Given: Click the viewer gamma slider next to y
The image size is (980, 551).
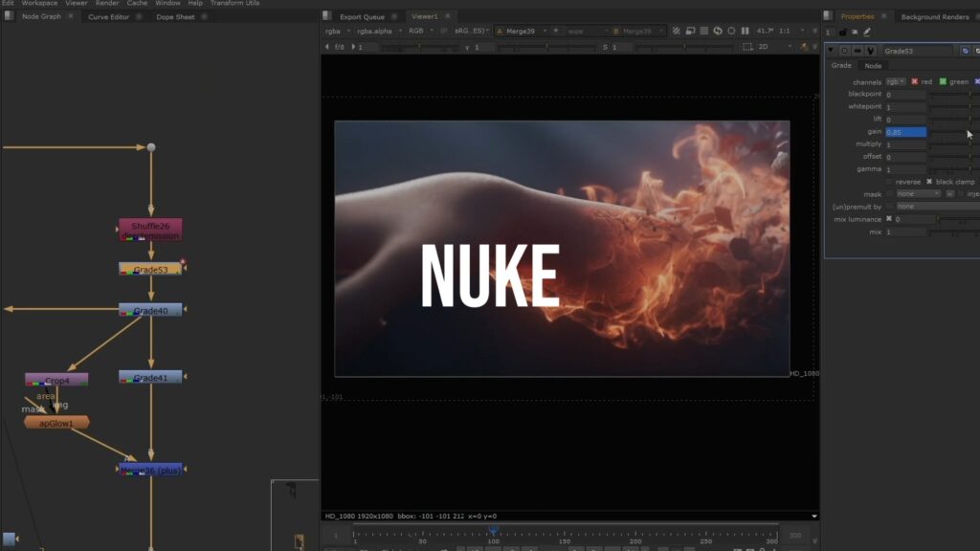Looking at the screenshot, I should 547,47.
